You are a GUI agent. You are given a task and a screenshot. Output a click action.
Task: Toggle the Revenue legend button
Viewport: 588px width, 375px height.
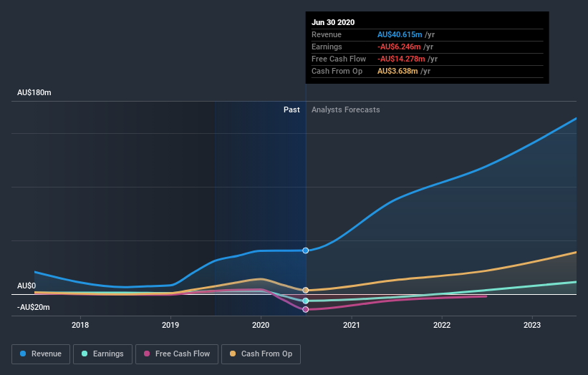pos(41,354)
